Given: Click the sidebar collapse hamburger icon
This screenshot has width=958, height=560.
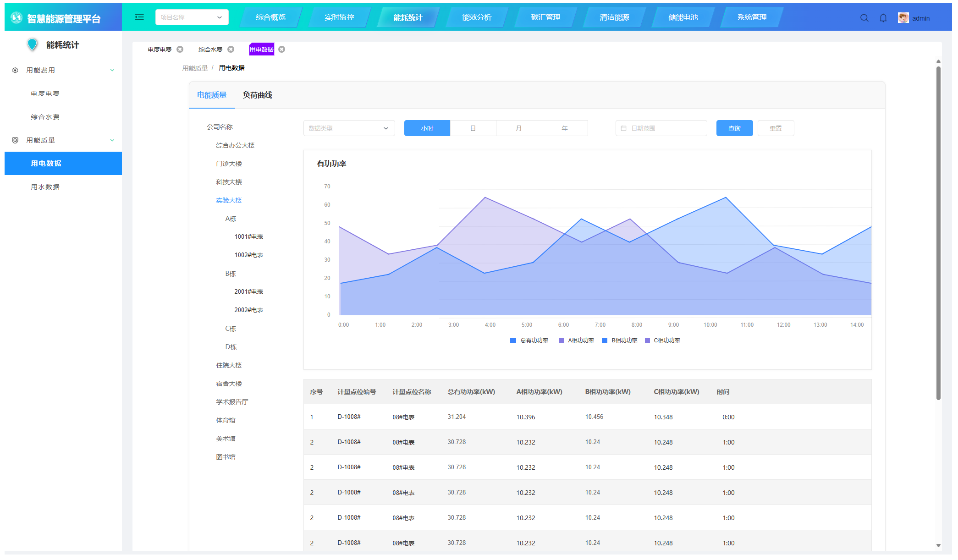Looking at the screenshot, I should (x=139, y=17).
